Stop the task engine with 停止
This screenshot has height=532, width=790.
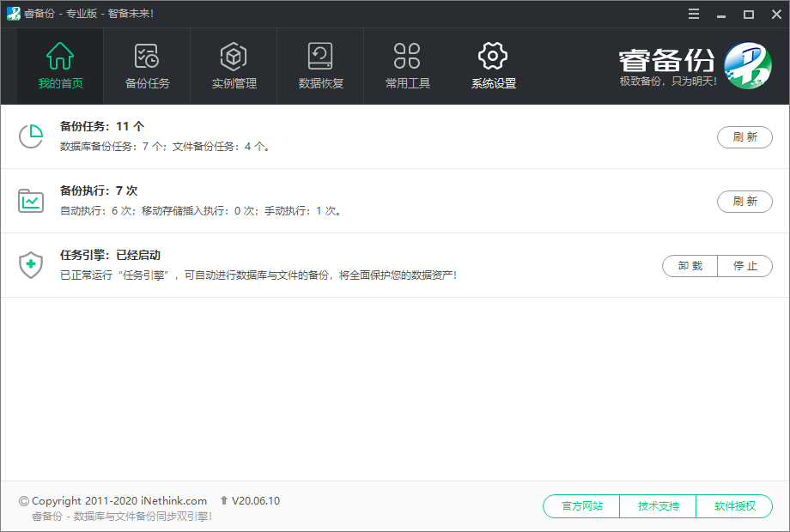745,266
